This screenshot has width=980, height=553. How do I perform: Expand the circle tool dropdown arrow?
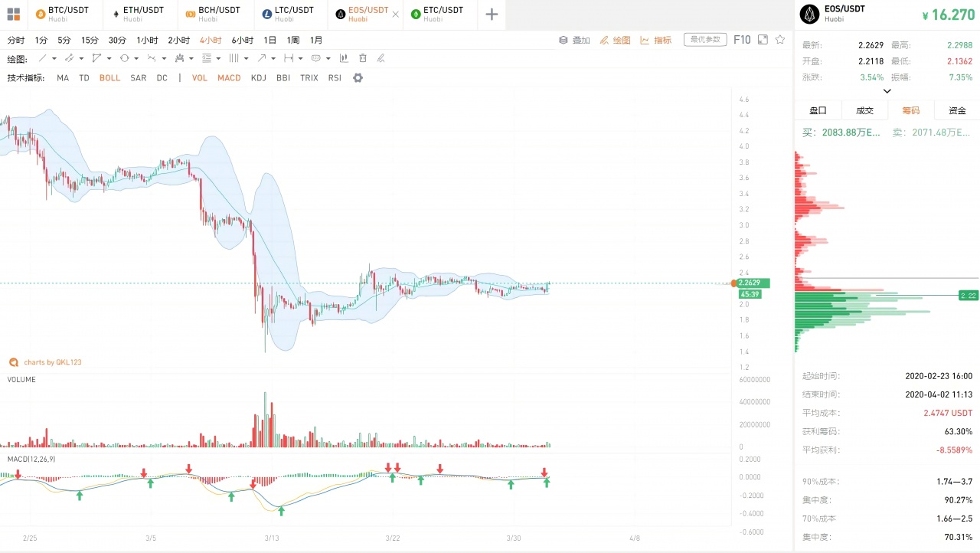[136, 59]
